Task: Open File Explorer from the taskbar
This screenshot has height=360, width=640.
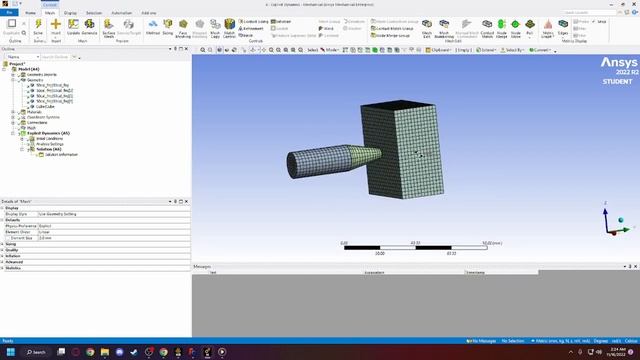Action: [x=105, y=352]
